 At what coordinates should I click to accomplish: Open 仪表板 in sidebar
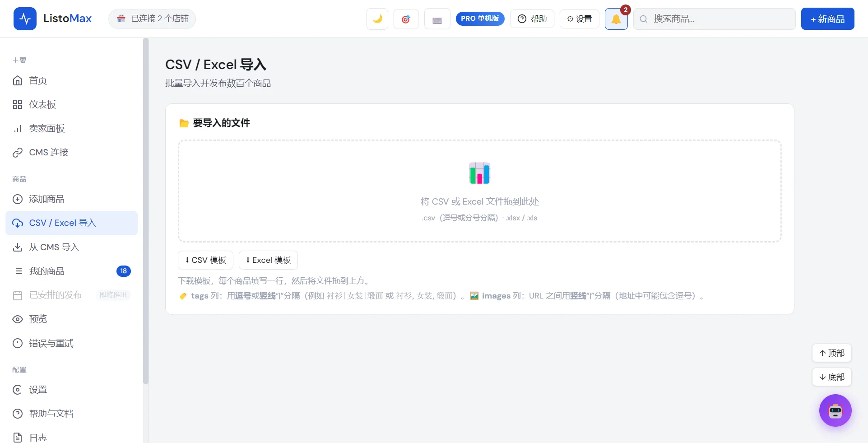pos(71,104)
